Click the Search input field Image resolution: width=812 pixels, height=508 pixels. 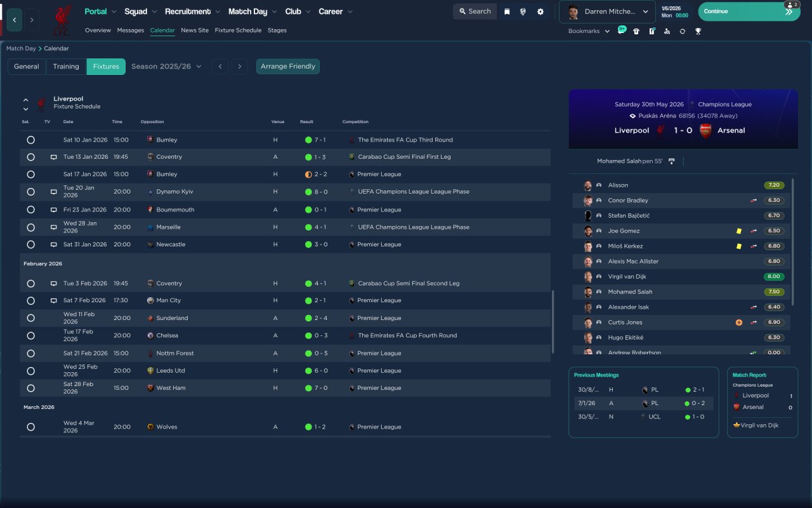(474, 11)
